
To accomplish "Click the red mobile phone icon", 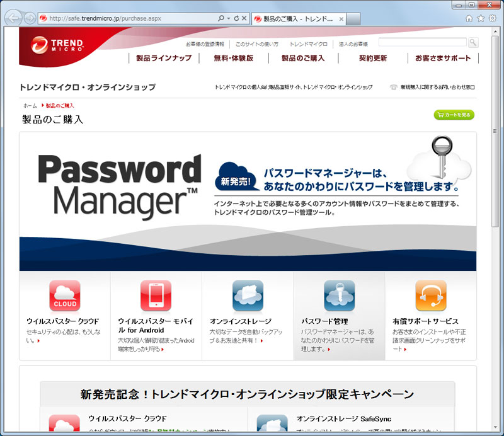I will point(156,295).
